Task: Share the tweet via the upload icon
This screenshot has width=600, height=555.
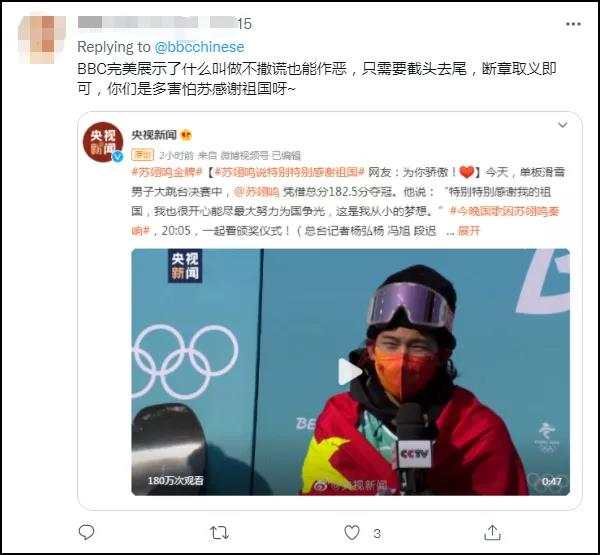Action: (492, 532)
